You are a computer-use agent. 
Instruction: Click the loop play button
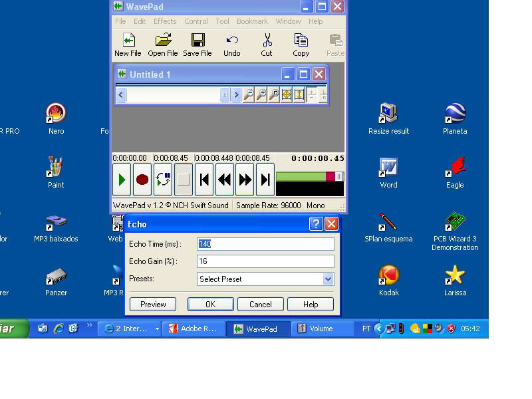163,180
